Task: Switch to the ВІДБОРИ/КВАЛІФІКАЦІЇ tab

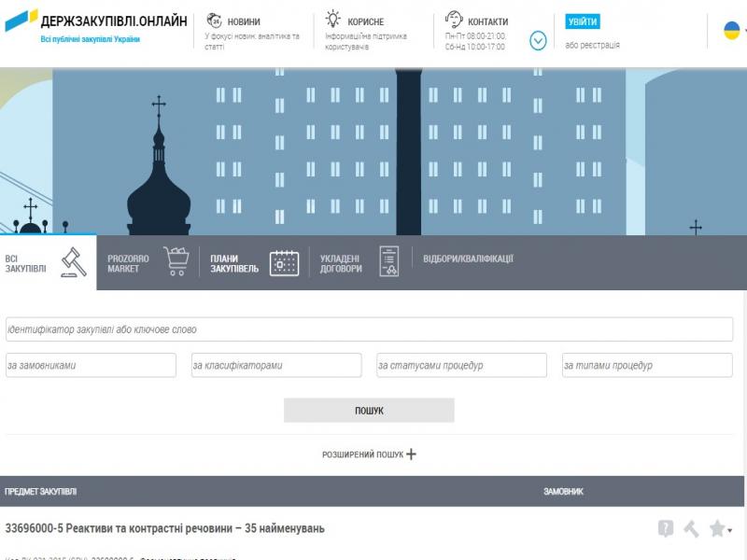Action: tap(469, 259)
